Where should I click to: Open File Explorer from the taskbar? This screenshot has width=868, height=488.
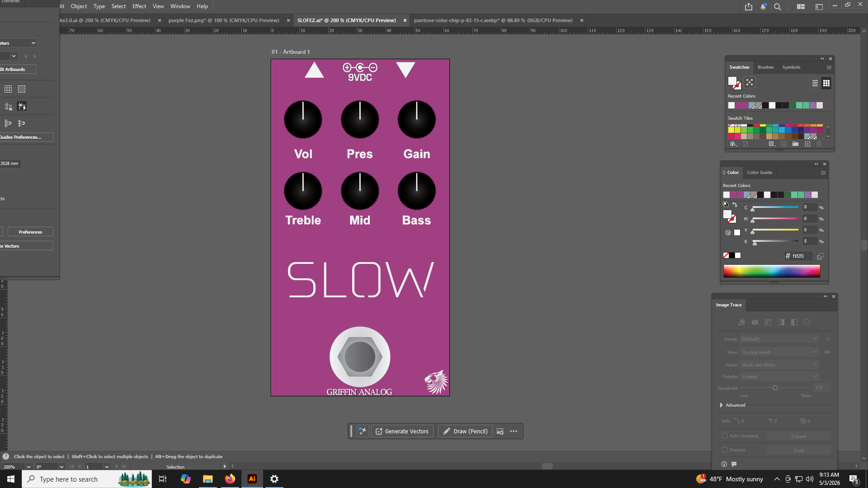coord(208,479)
